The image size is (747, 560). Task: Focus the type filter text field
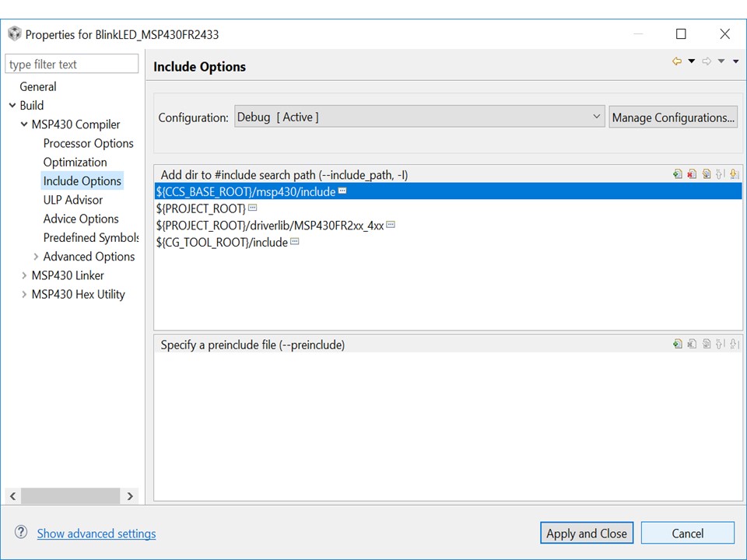[x=72, y=65]
